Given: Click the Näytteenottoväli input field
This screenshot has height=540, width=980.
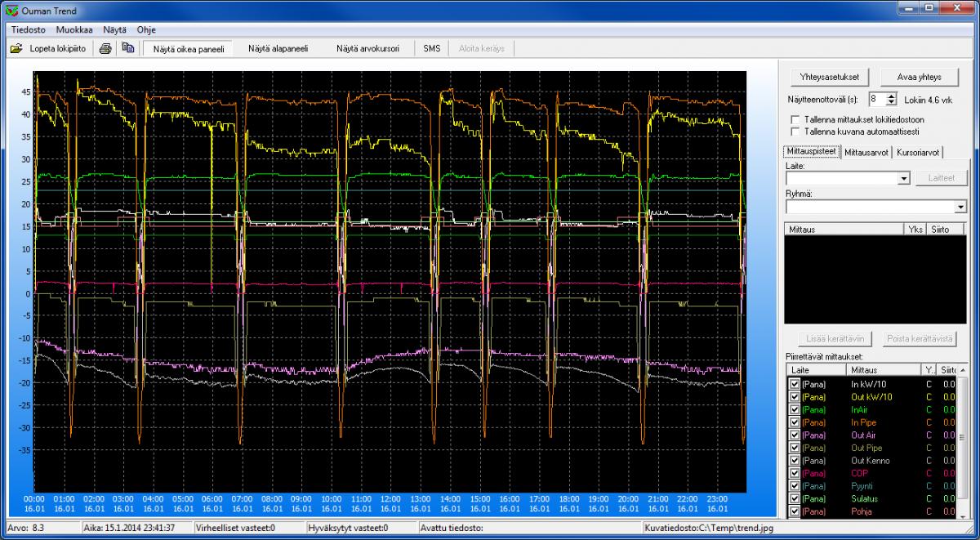Looking at the screenshot, I should [876, 99].
